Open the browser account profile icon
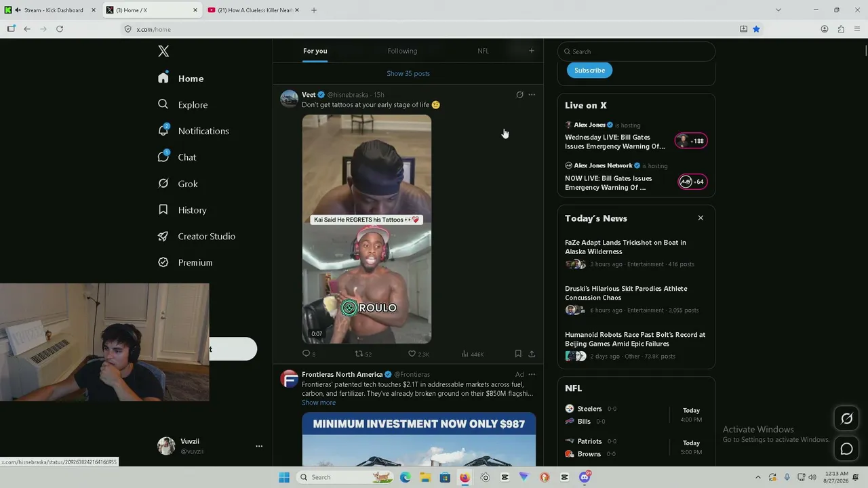This screenshot has width=868, height=488. click(x=825, y=29)
